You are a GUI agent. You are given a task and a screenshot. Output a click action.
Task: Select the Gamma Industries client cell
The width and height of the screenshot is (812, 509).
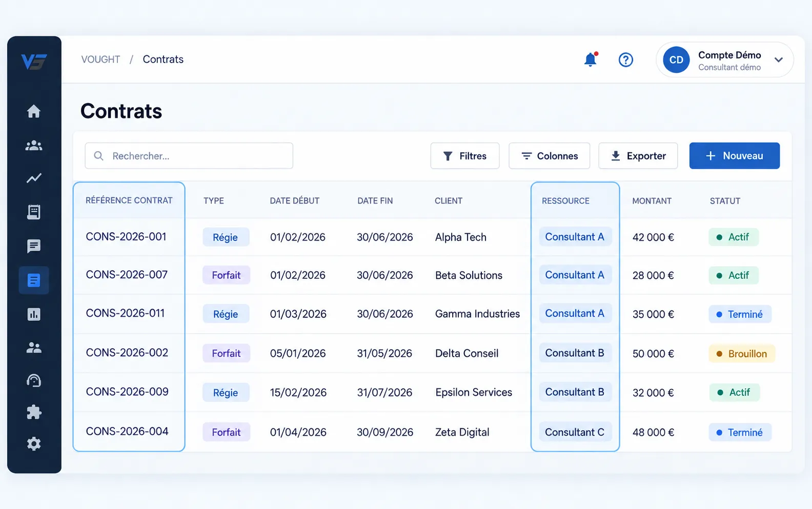point(477,314)
